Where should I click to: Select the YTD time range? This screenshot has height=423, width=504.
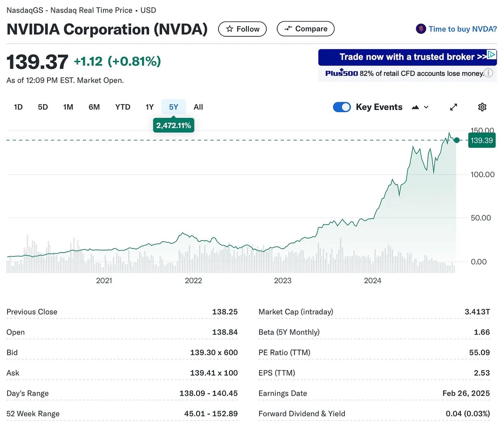pos(123,107)
